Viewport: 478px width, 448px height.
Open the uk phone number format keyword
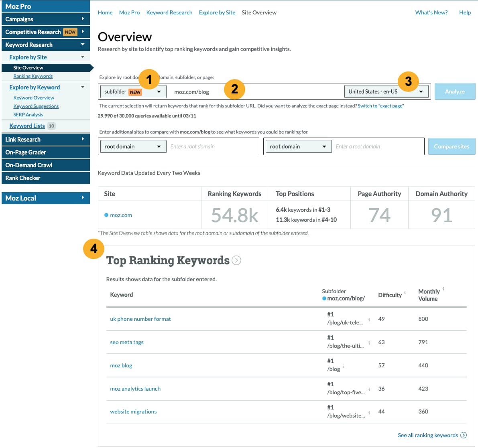[140, 319]
